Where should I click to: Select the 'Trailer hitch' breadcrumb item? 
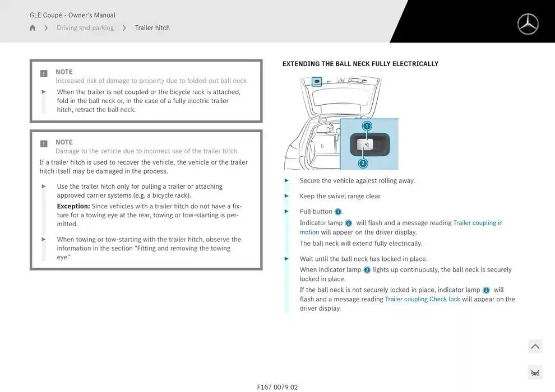152,27
